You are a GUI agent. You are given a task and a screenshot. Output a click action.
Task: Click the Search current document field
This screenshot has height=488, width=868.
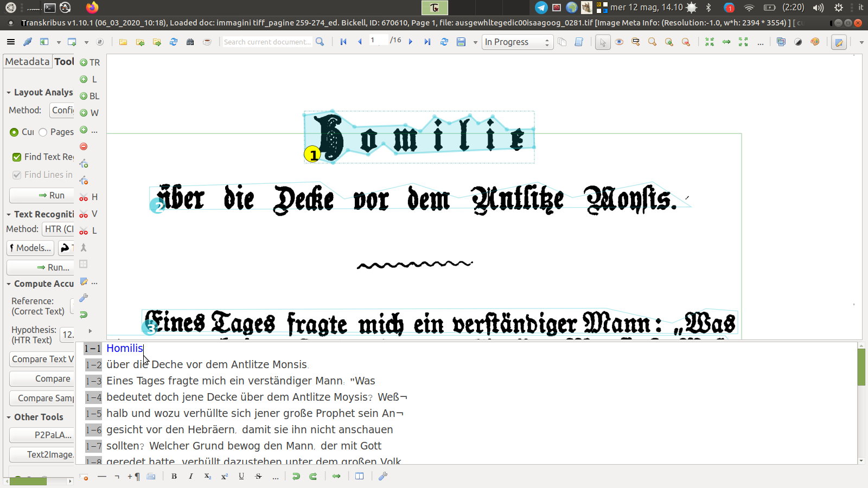(x=267, y=42)
